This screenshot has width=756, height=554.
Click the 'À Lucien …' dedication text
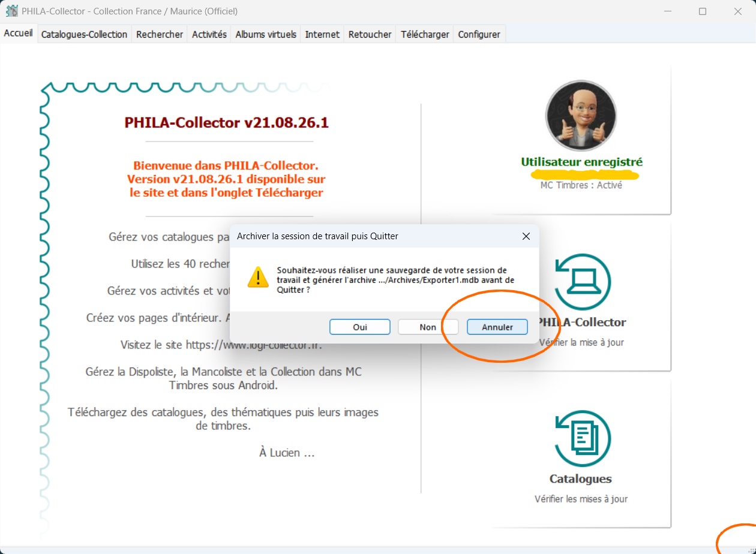tap(287, 453)
